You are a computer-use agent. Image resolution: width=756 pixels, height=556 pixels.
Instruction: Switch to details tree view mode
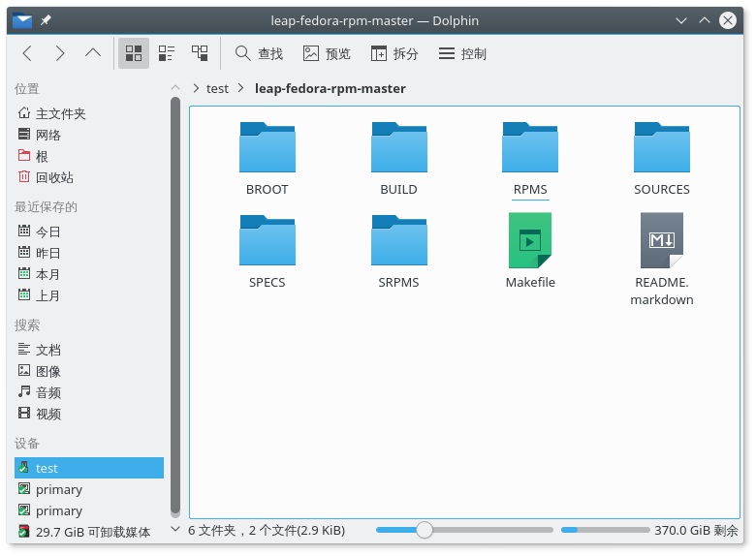pyautogui.click(x=200, y=53)
